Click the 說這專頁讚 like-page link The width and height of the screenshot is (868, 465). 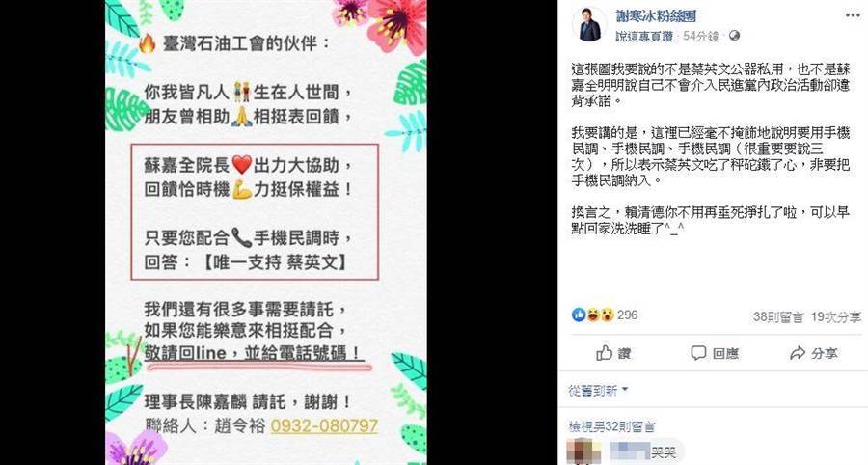644,36
